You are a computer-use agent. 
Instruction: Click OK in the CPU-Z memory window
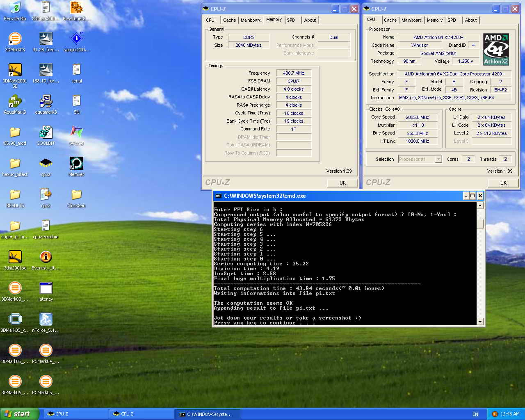pos(342,183)
